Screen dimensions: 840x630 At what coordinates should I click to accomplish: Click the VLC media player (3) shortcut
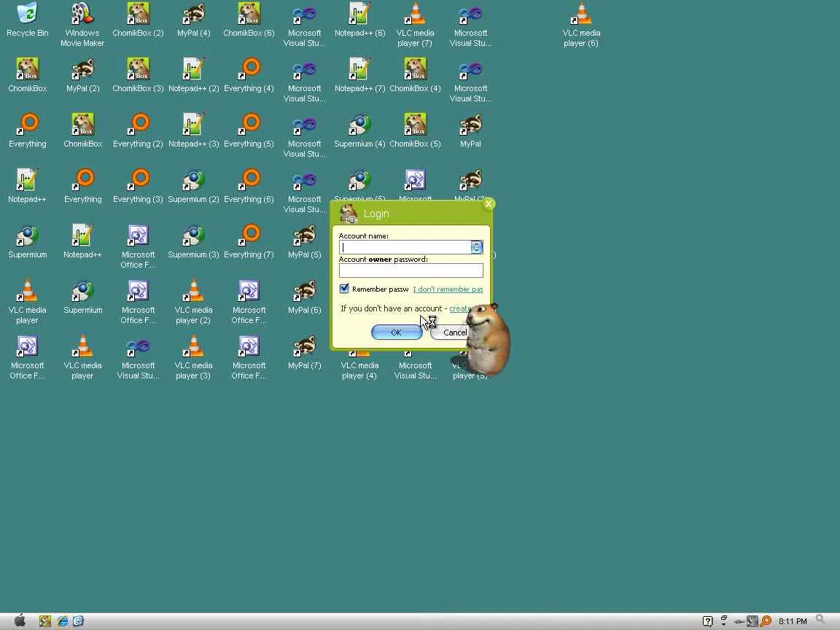tap(193, 358)
